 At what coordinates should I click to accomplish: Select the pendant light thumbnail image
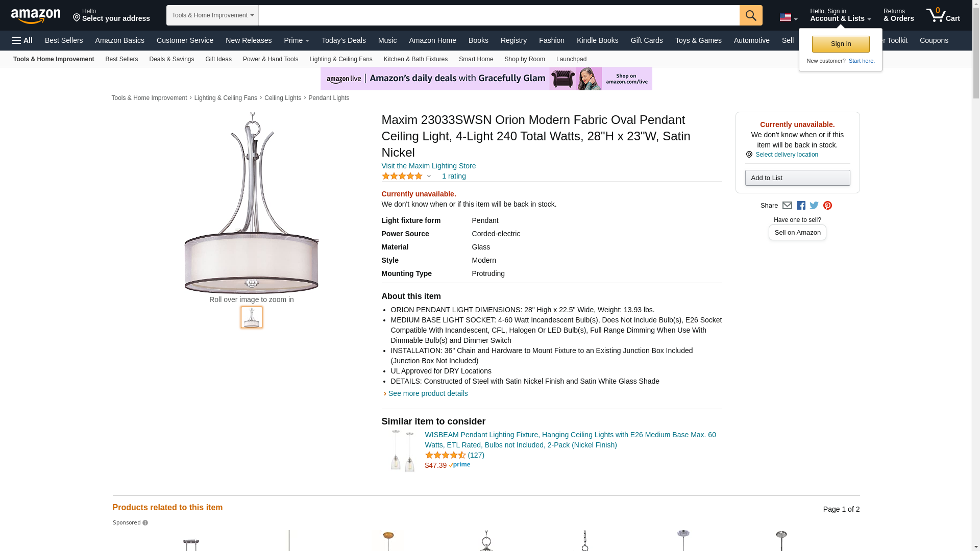(252, 317)
